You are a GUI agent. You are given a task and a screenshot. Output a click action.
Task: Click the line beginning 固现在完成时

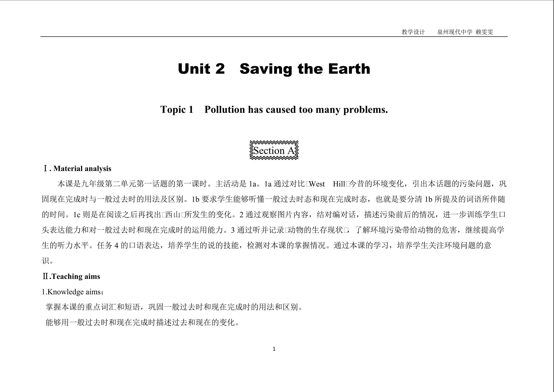274,199
